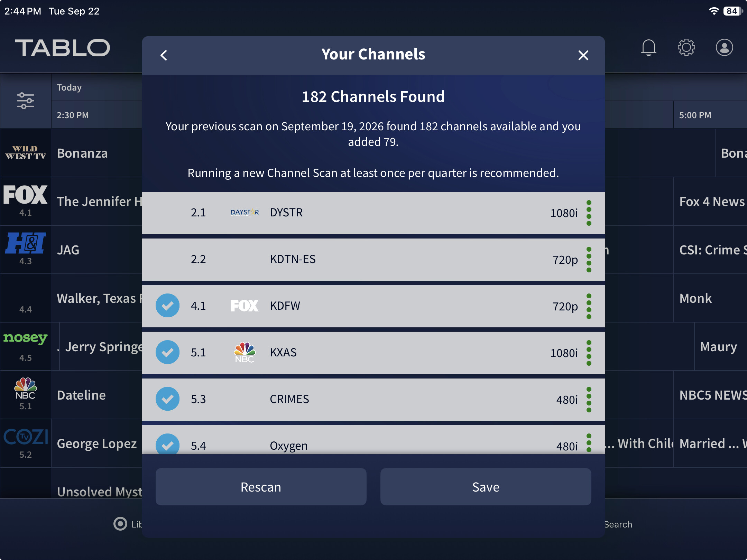Open the user profile icon
The image size is (747, 560).
point(725,47)
